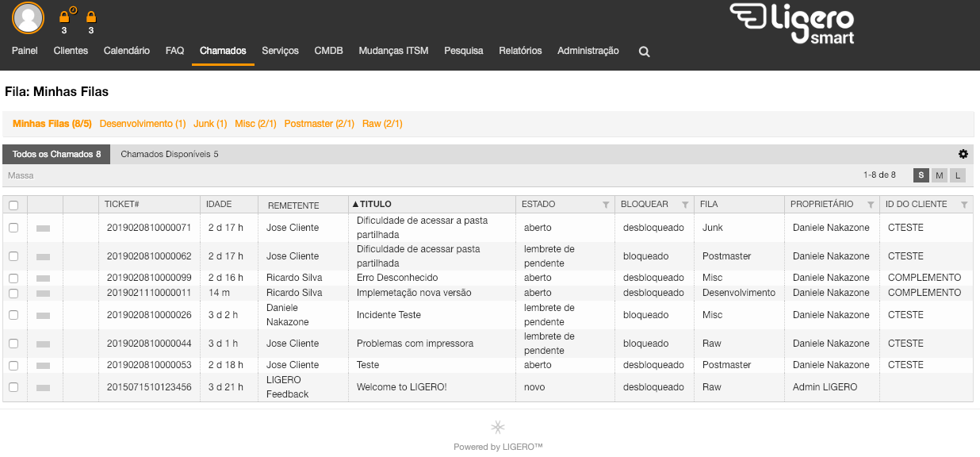
Task: Open the Estado column filter dropdown
Action: [x=606, y=205]
